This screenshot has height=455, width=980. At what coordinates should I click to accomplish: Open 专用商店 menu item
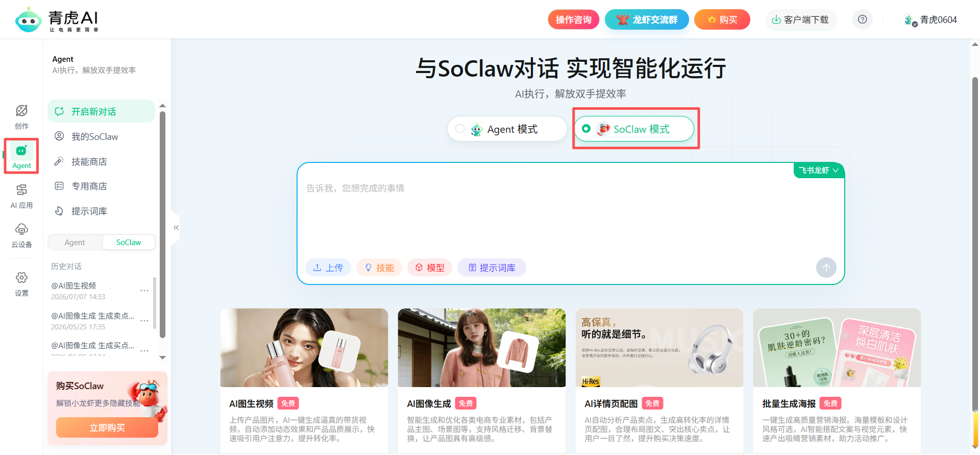coord(101,186)
